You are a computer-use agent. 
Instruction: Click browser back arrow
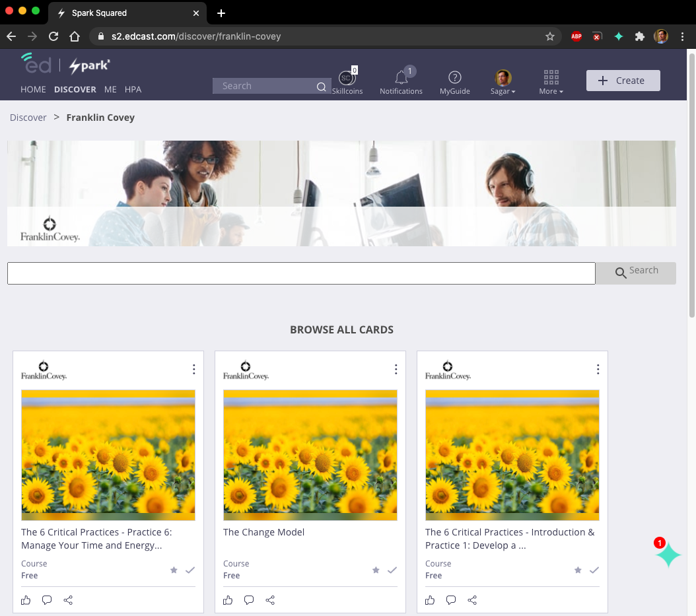pos(11,36)
